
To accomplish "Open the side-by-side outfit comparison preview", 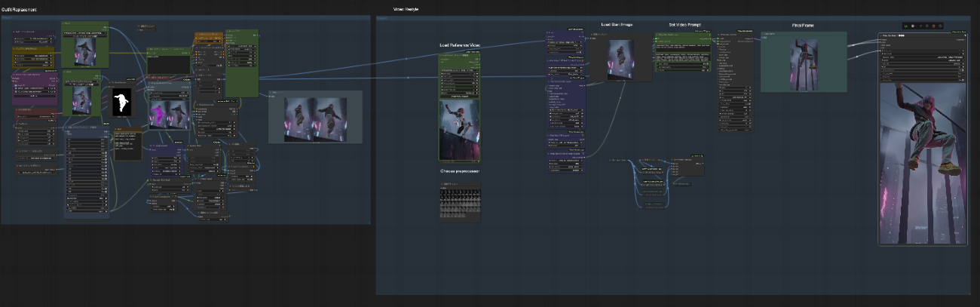I will pyautogui.click(x=315, y=118).
